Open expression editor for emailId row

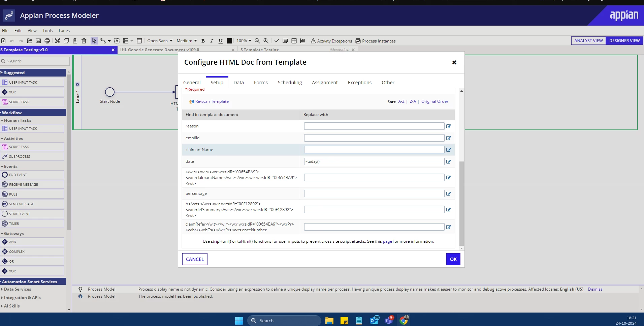[449, 138]
